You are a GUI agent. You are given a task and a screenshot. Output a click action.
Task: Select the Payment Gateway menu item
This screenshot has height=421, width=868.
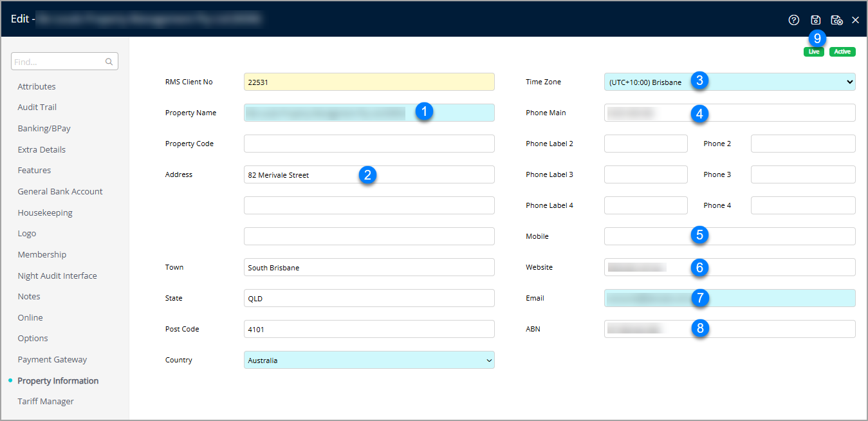tap(52, 359)
